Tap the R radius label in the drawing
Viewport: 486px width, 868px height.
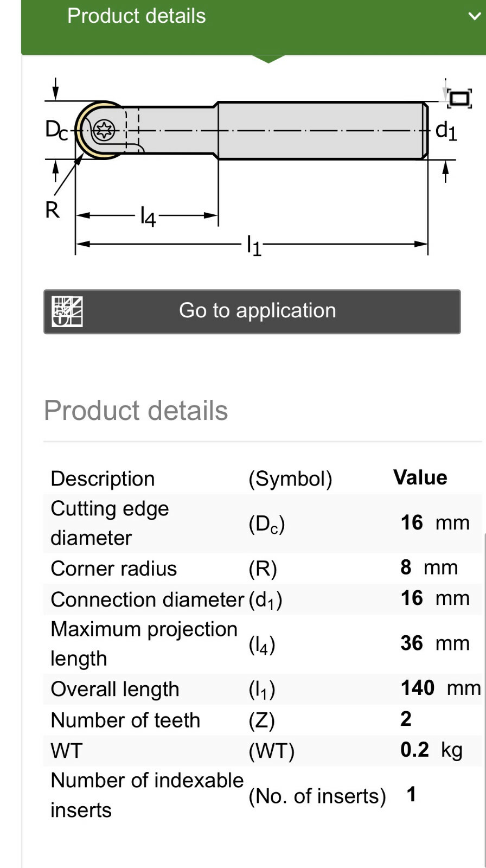click(52, 210)
